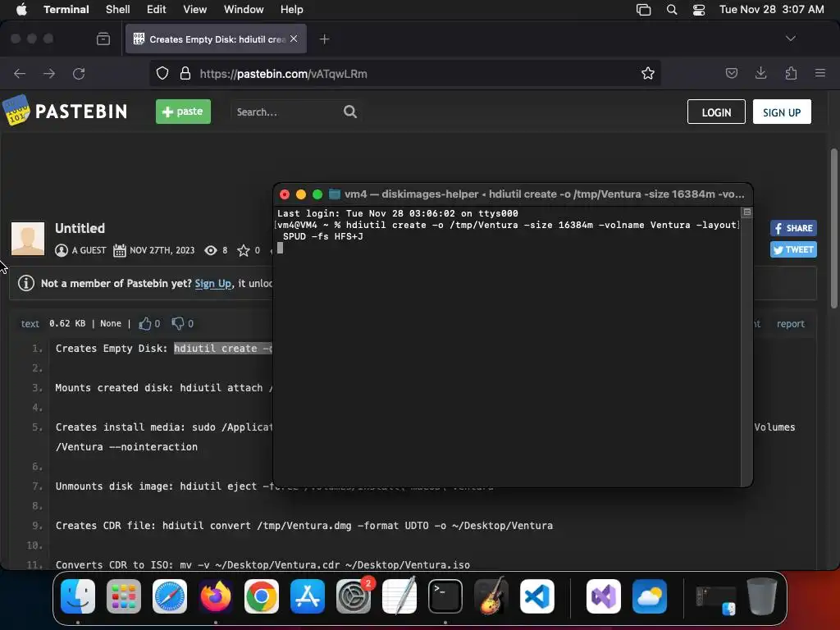This screenshot has height=630, width=840.
Task: Click the browser page vertical scrollbar
Action: pos(833,228)
